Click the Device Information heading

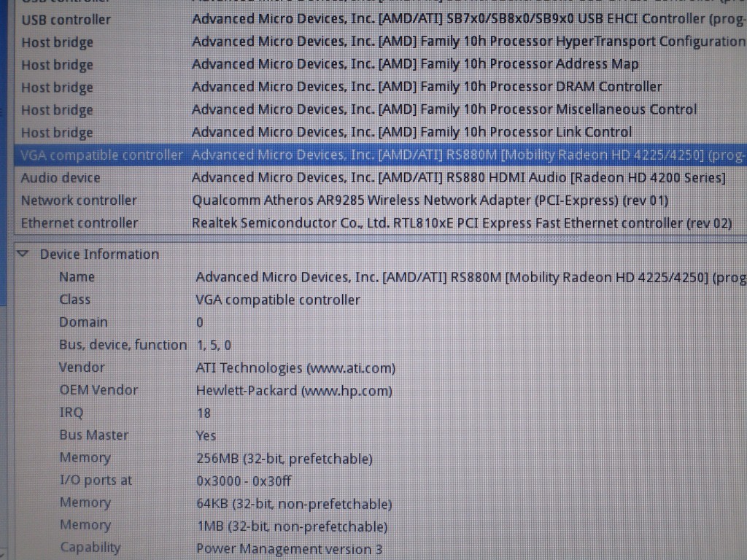[99, 254]
